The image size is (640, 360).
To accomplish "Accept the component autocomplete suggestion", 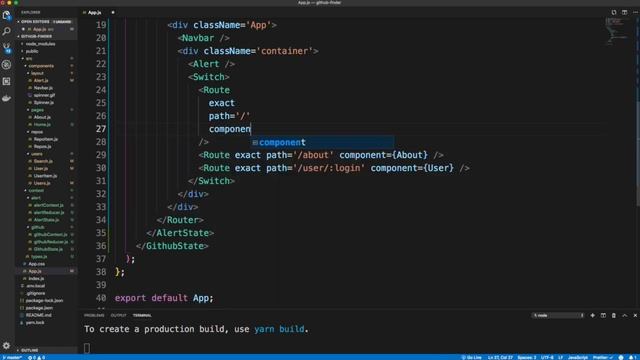I will click(322, 142).
